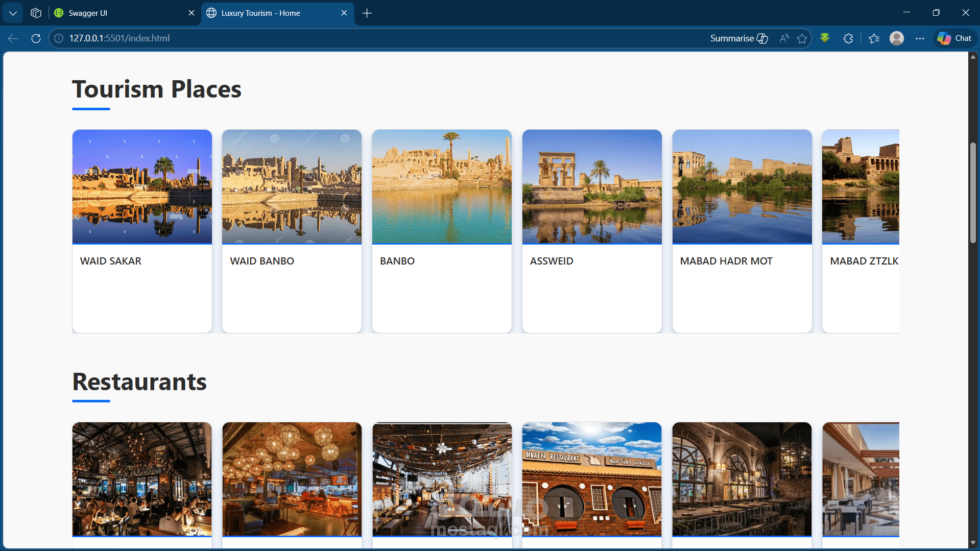Open Settings and more ellipsis menu
The width and height of the screenshot is (980, 551).
click(x=920, y=38)
